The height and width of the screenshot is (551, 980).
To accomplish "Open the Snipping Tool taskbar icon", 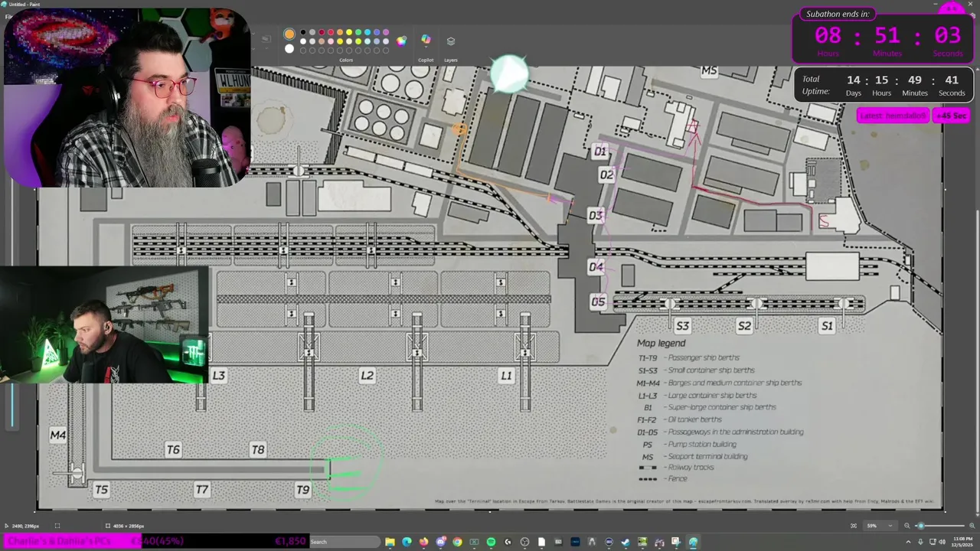I will [676, 542].
